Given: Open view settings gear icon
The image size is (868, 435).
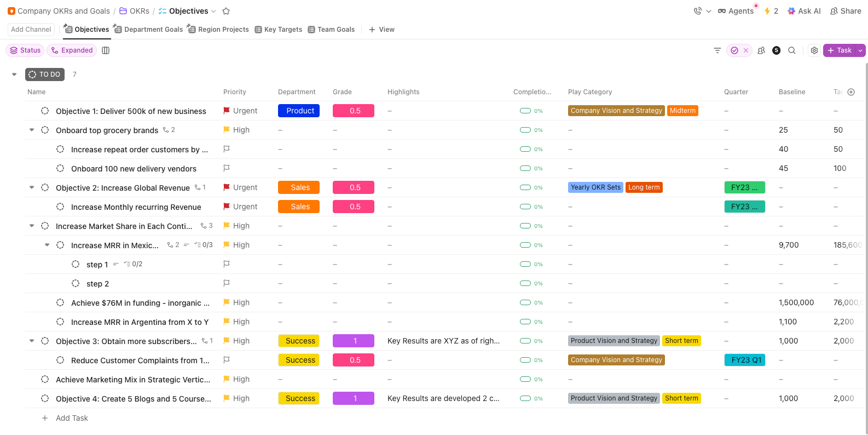Looking at the screenshot, I should pos(814,50).
